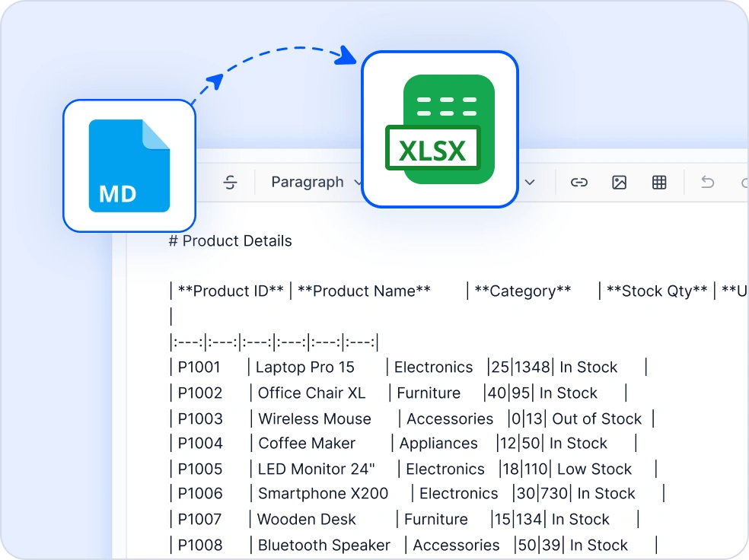Viewport: 749px width, 560px height.
Task: Click the '**Product ID**' header cell
Action: click(x=231, y=291)
